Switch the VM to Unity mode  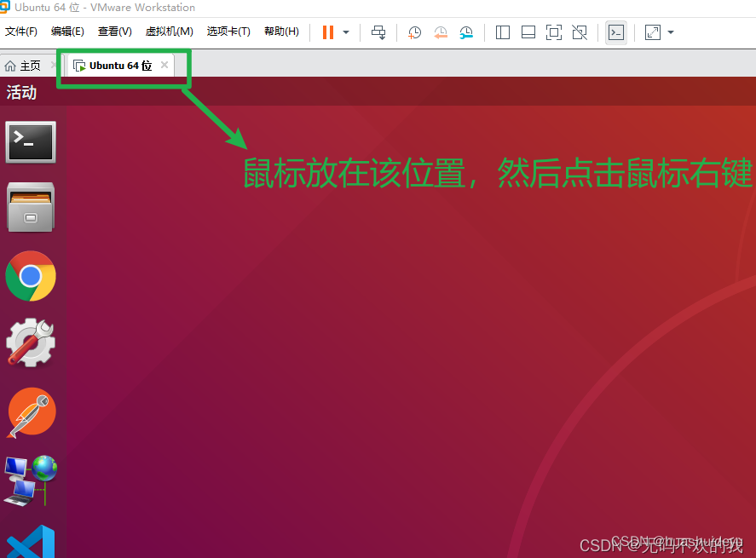(579, 32)
